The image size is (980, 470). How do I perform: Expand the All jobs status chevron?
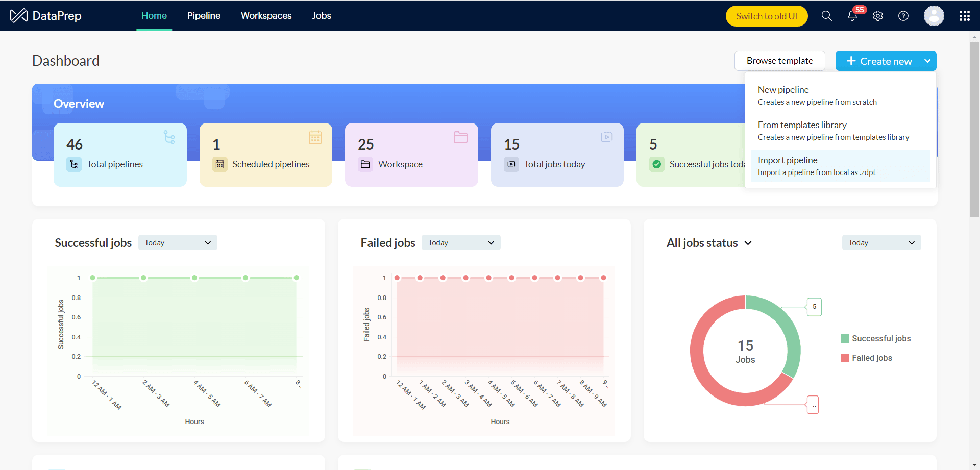click(748, 243)
